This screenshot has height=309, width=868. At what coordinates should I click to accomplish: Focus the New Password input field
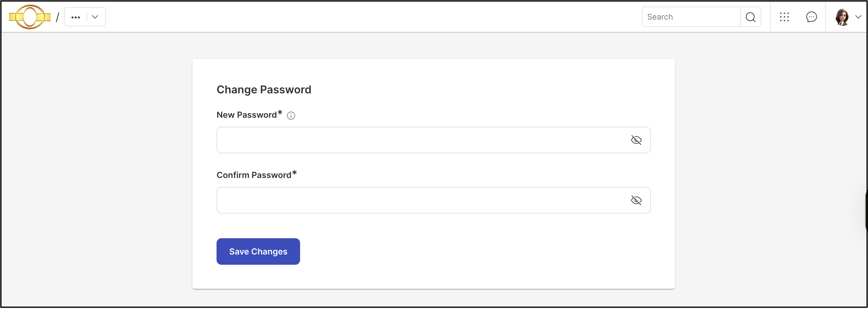pyautogui.click(x=433, y=140)
